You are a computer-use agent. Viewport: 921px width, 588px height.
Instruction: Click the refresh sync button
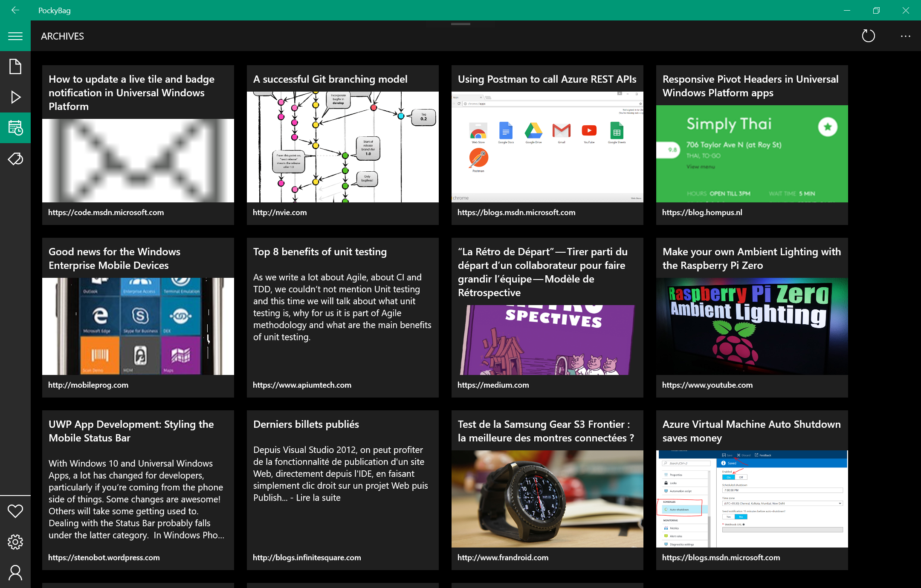tap(868, 36)
